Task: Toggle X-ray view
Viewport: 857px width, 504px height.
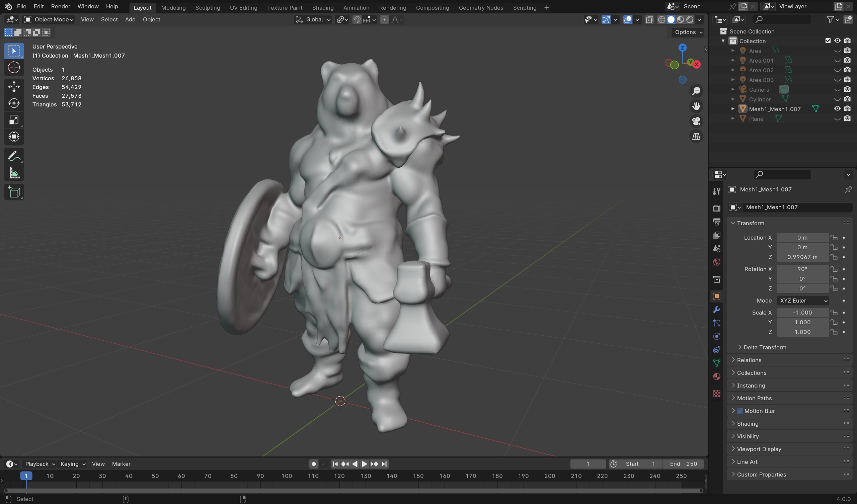Action: (x=649, y=20)
